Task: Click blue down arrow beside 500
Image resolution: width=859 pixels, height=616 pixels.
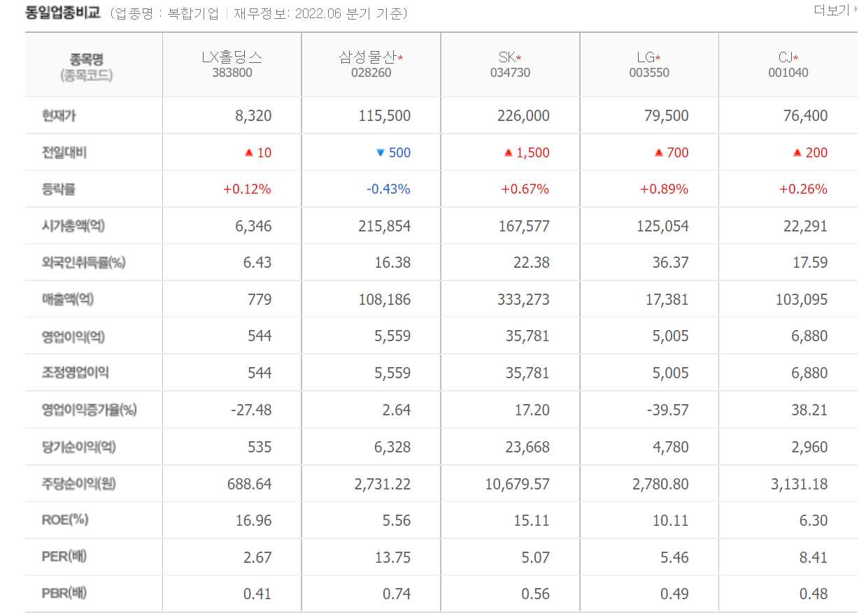Action: tap(381, 152)
